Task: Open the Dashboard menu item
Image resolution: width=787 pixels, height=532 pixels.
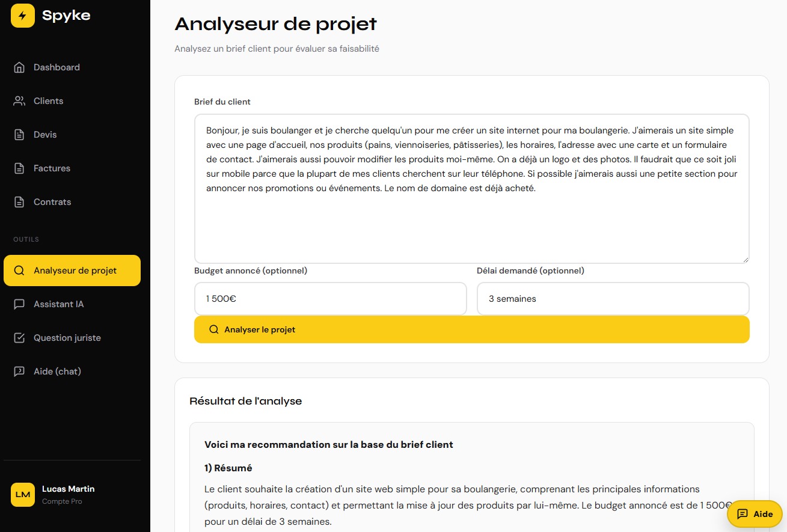Action: 57,67
